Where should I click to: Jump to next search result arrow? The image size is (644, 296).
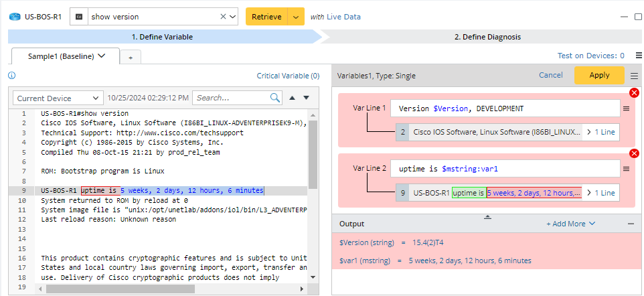(x=306, y=98)
